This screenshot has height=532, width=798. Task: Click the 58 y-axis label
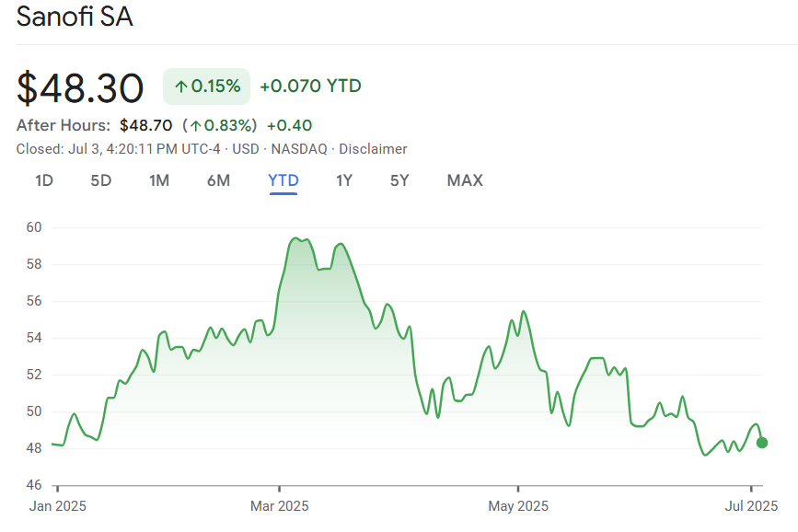click(34, 264)
